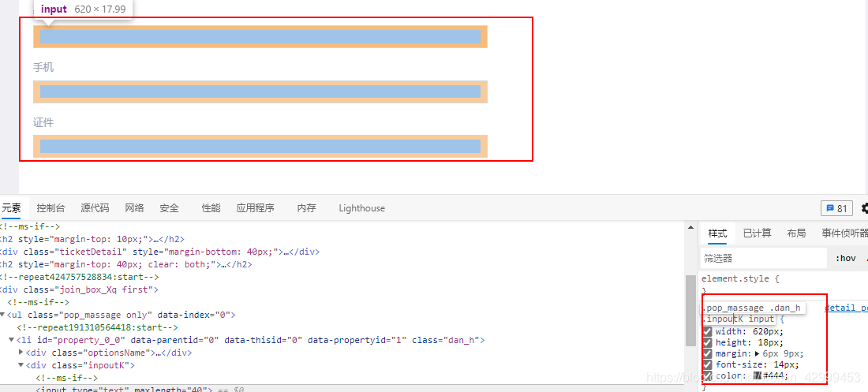Switch to the 元素 (Elements) tab
Screen dimensions: 868x392
click(x=11, y=208)
